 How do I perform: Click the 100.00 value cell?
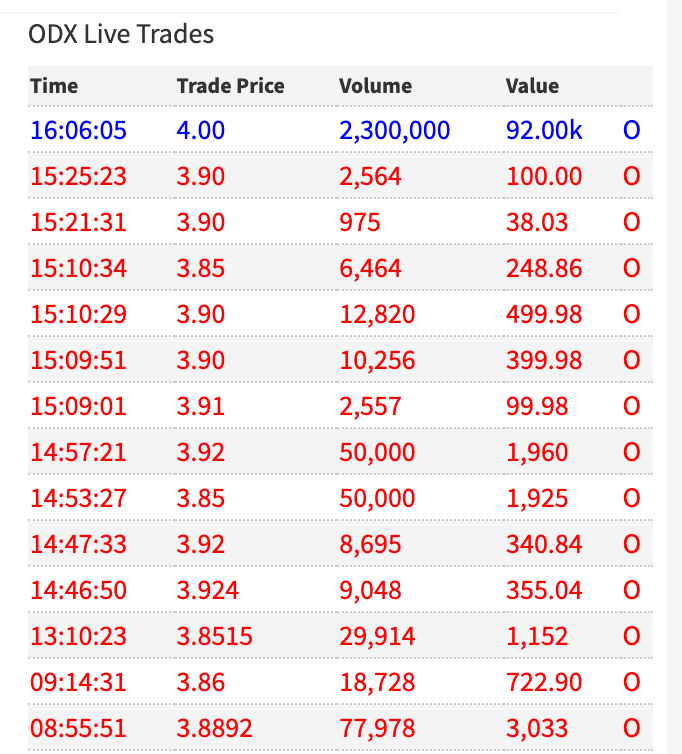pyautogui.click(x=544, y=176)
